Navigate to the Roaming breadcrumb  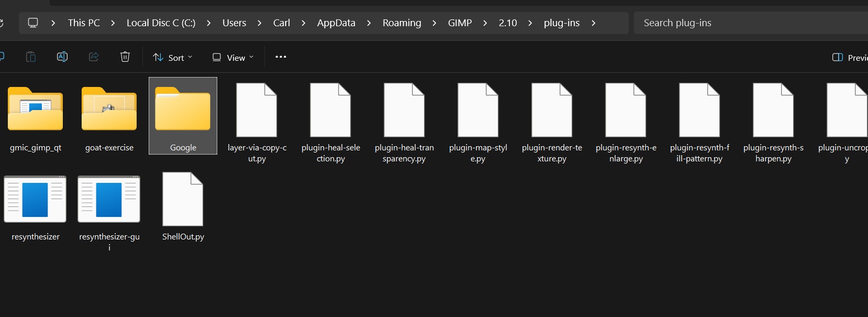tap(402, 23)
